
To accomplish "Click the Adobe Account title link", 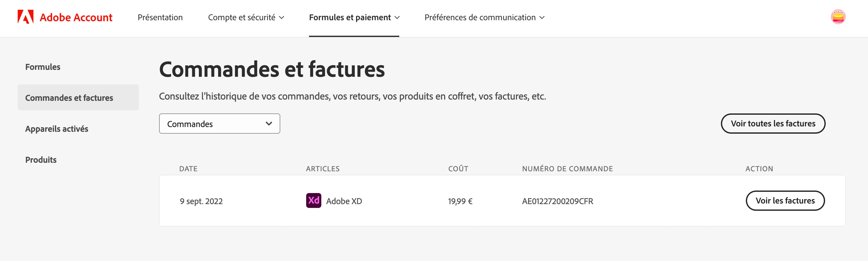I will [x=76, y=17].
